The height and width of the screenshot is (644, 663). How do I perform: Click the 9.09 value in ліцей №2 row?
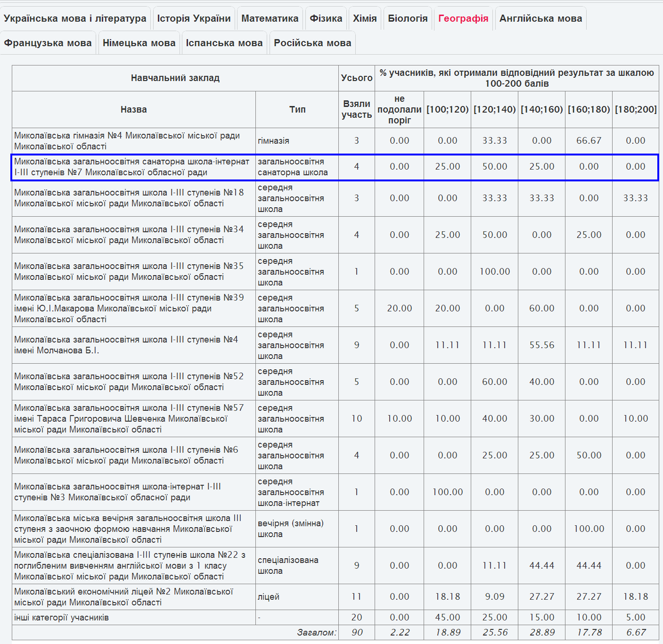coord(495,597)
